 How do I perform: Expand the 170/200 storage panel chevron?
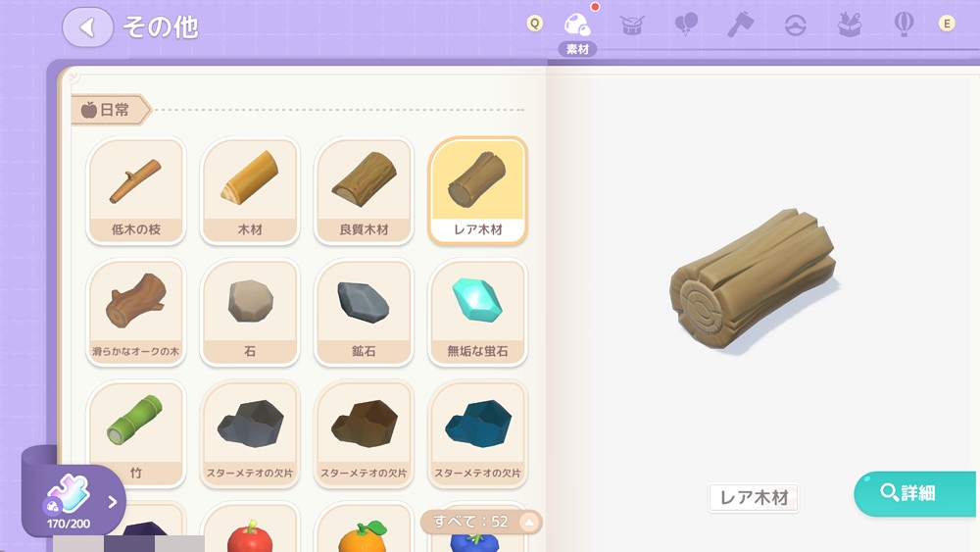coord(113,501)
